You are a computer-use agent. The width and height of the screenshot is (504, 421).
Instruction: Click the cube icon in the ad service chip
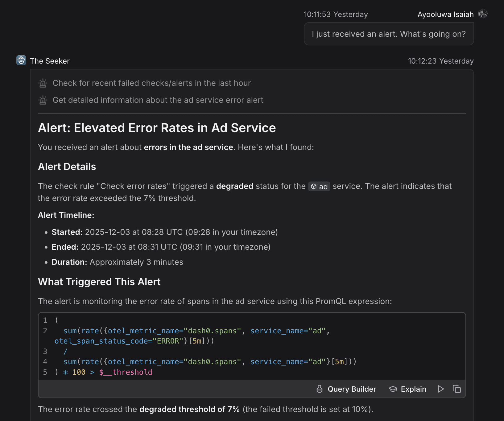point(314,186)
